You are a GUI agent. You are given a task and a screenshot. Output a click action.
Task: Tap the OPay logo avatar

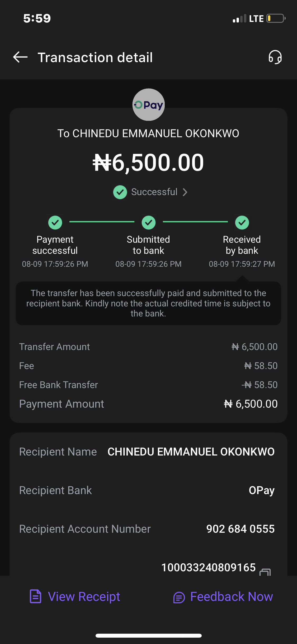[148, 105]
